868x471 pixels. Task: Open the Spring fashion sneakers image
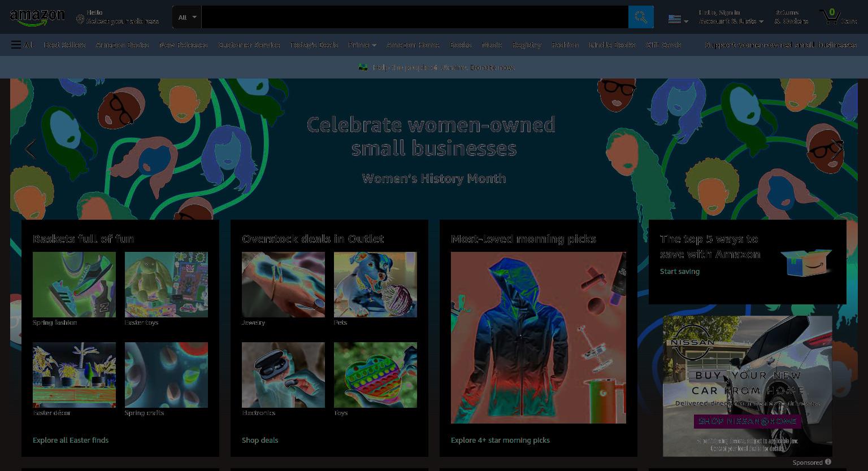pyautogui.click(x=74, y=285)
